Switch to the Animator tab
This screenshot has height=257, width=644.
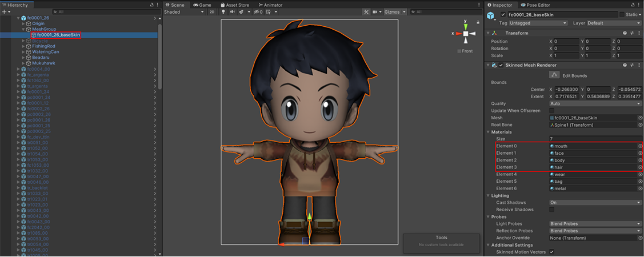pos(270,5)
